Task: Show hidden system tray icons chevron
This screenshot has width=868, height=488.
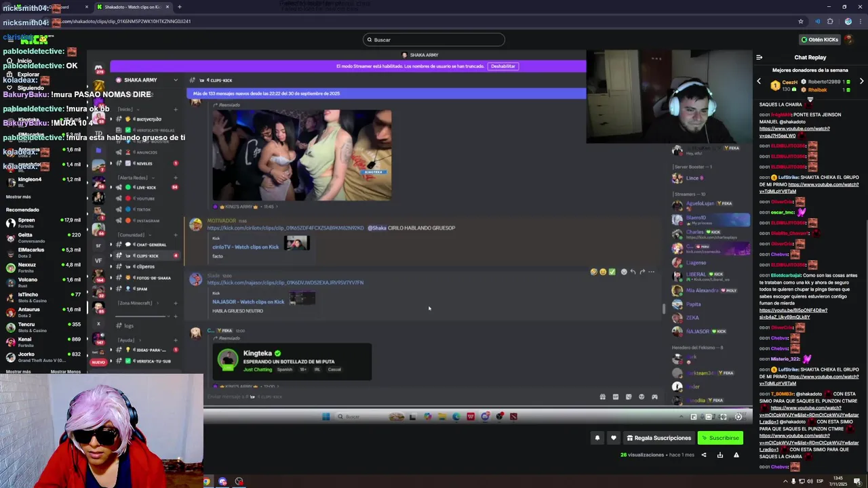Action: (785, 481)
